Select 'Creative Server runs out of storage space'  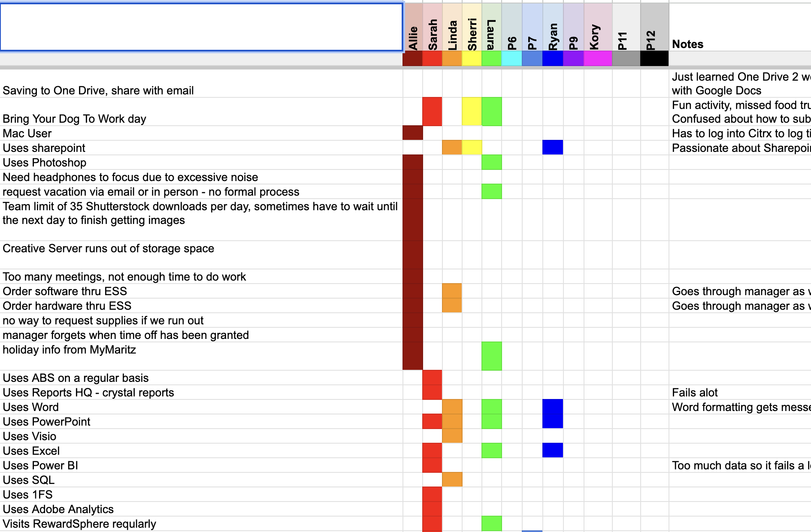tap(201, 255)
